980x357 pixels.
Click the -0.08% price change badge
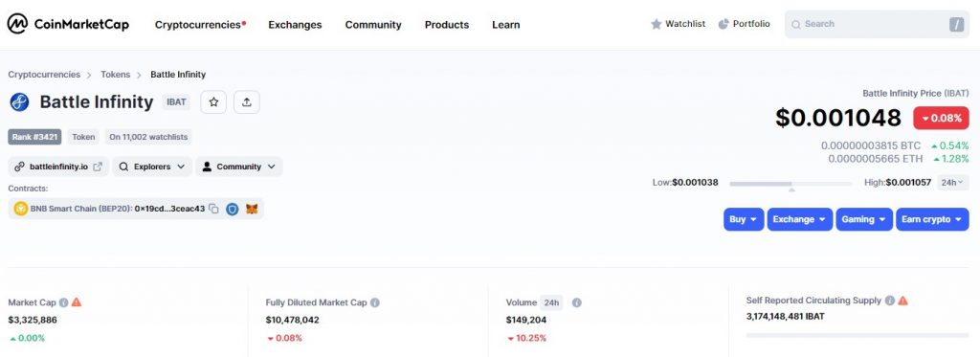coord(942,118)
